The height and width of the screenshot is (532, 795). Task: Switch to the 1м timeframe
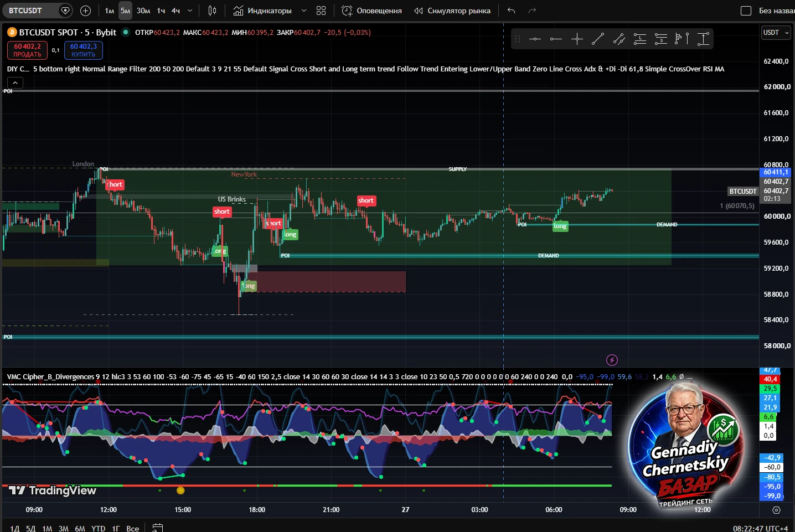(109, 11)
